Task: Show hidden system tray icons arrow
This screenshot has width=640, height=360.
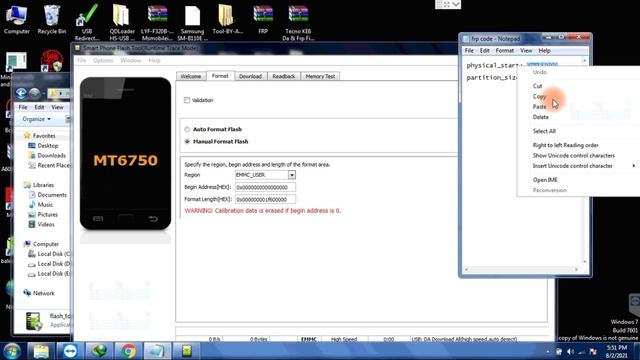Action: pos(548,351)
